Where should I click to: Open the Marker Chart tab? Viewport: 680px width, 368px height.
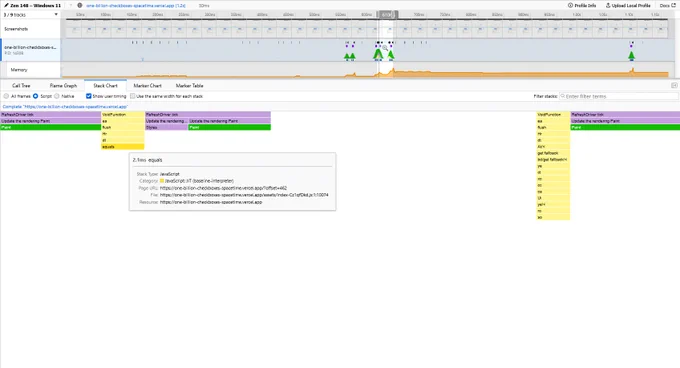tap(147, 86)
